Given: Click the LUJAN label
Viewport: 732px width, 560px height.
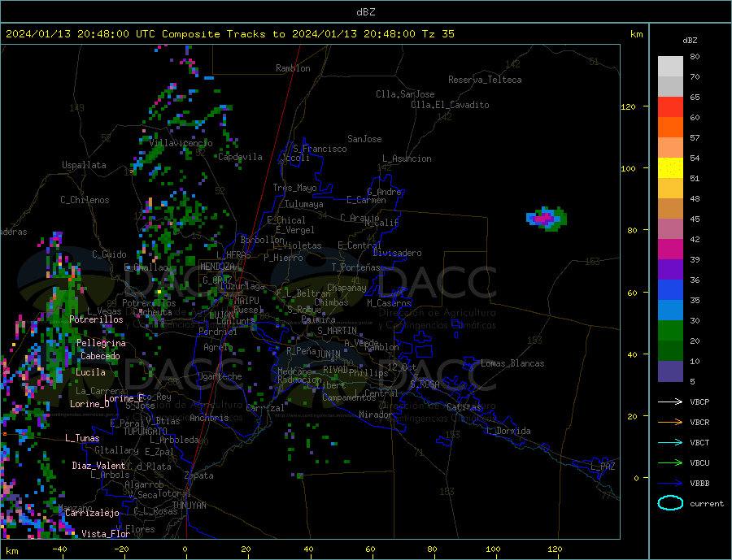Looking at the screenshot, I should tap(222, 315).
